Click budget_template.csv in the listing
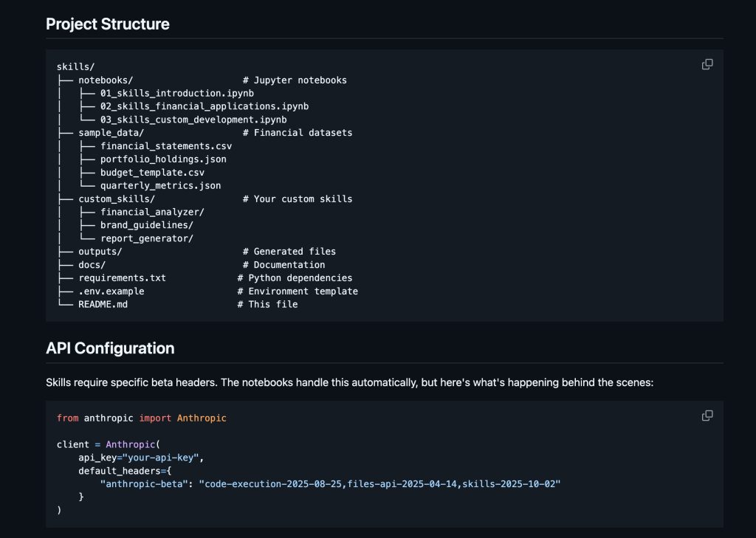The height and width of the screenshot is (538, 756). [x=152, y=173]
